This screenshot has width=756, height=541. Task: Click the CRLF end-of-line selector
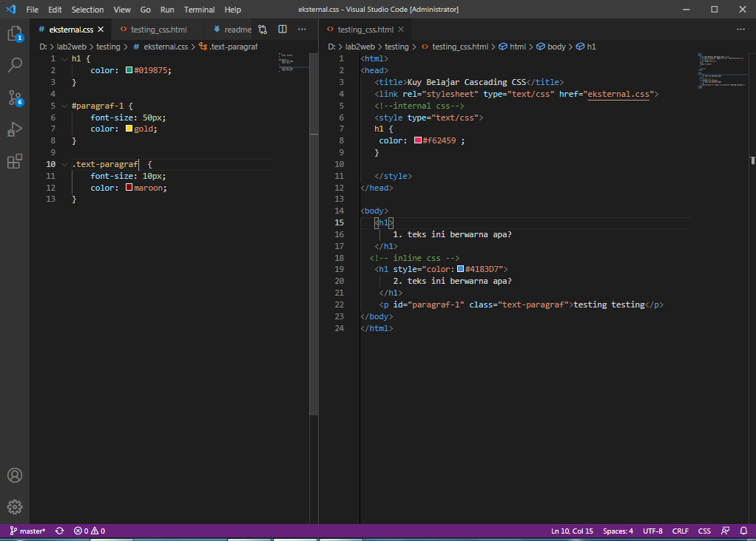pyautogui.click(x=681, y=531)
